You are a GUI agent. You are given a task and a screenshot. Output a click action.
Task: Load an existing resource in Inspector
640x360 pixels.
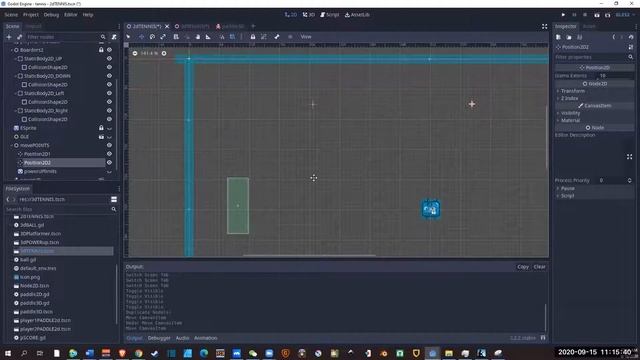[x=569, y=37]
